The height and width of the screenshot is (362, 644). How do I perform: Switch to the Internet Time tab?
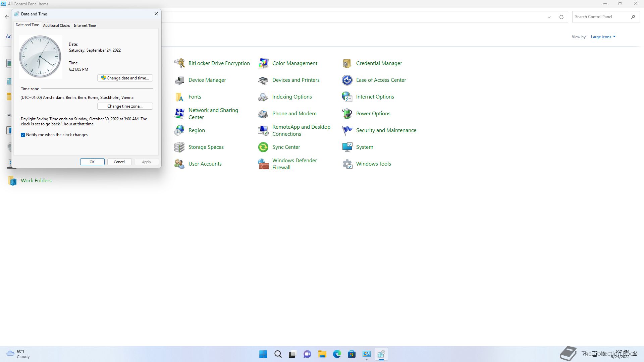point(85,25)
